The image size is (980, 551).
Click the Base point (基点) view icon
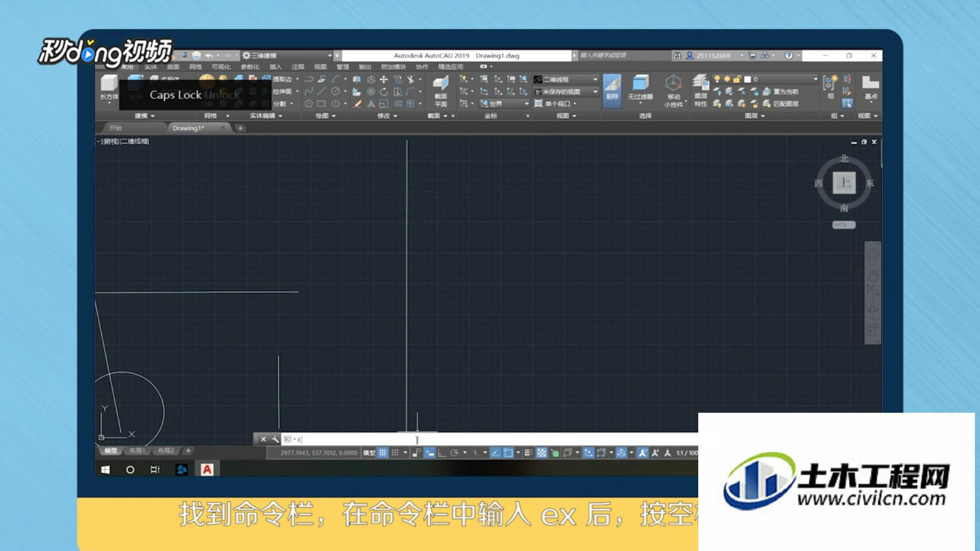click(871, 87)
